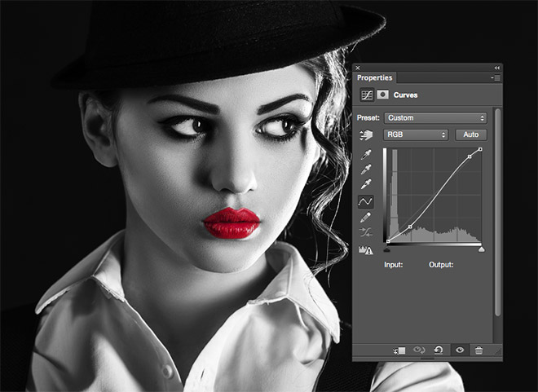This screenshot has width=538, height=392.
Task: Click the Auto button
Action: (471, 134)
